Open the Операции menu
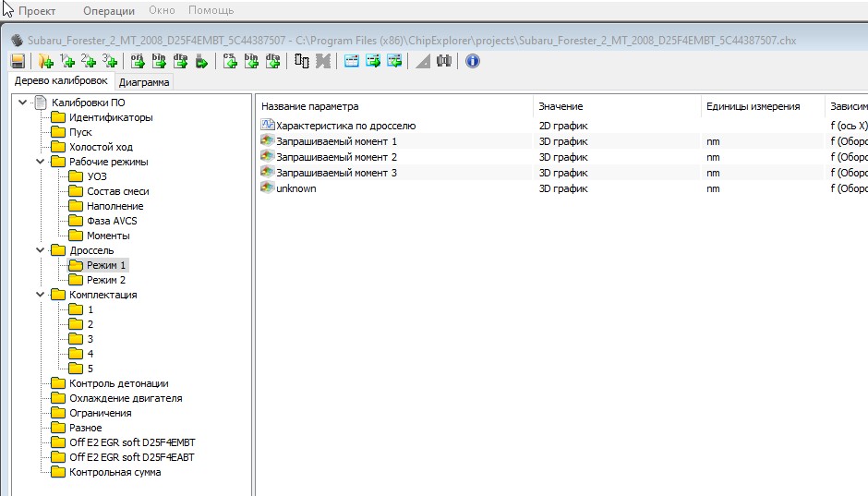 pyautogui.click(x=108, y=10)
